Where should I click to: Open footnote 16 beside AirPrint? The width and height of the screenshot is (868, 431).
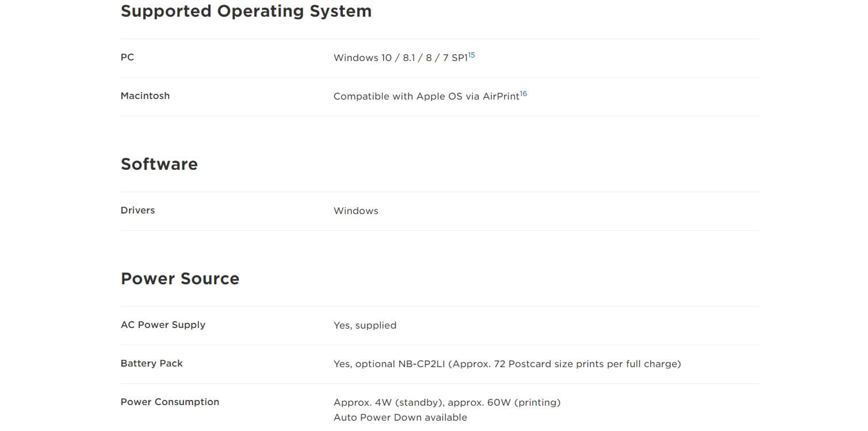(523, 94)
